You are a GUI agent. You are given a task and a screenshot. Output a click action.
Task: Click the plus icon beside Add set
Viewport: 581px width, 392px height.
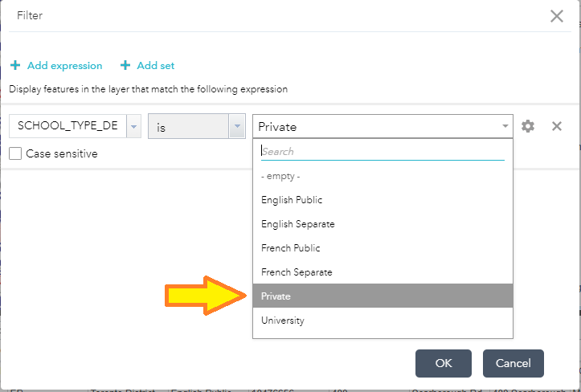coord(125,66)
